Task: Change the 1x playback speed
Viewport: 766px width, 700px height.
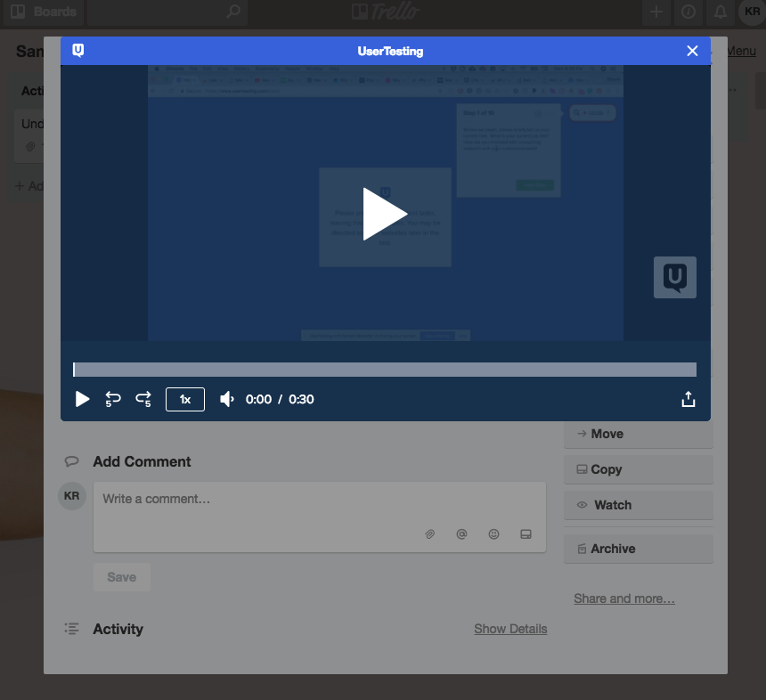Action: point(185,400)
